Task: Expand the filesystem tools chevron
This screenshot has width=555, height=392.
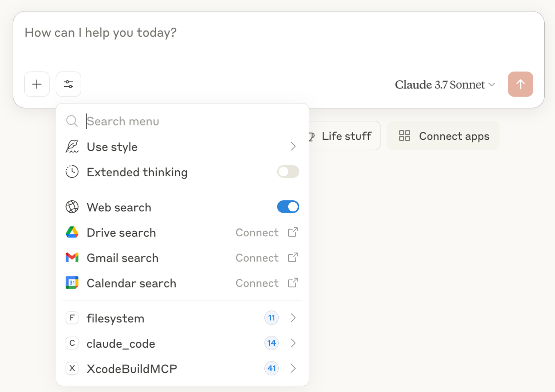Action: click(x=293, y=318)
